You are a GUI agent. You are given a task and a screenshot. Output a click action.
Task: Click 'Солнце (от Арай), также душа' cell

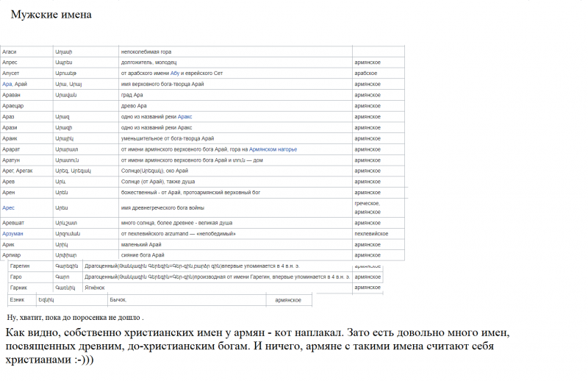(235, 182)
